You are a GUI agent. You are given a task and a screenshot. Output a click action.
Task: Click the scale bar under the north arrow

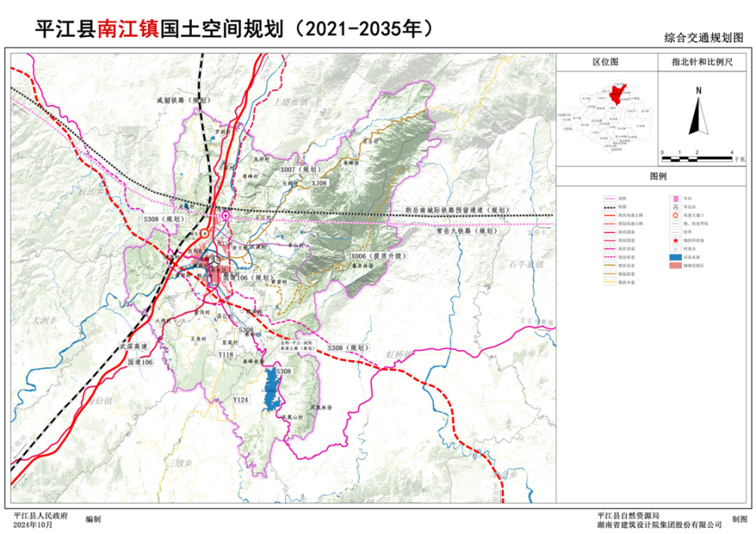[696, 159]
